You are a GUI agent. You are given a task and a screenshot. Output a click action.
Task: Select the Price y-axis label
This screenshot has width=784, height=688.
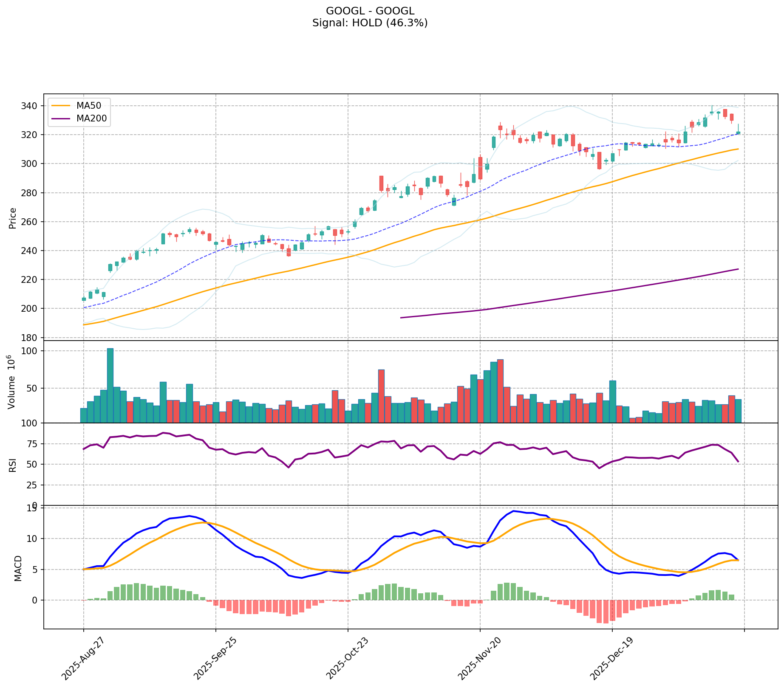tap(13, 218)
